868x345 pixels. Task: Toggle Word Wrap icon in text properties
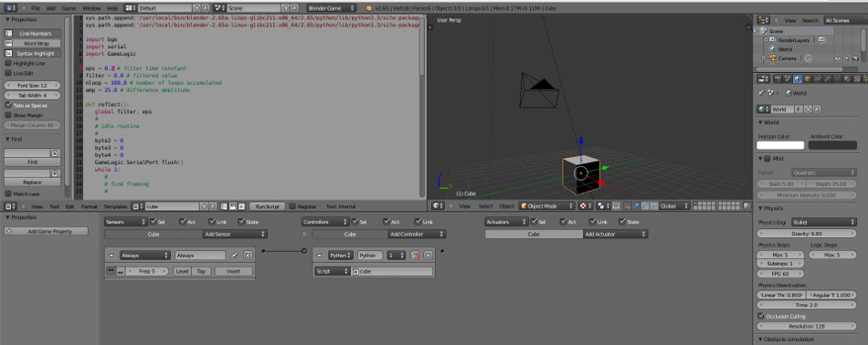(x=9, y=43)
